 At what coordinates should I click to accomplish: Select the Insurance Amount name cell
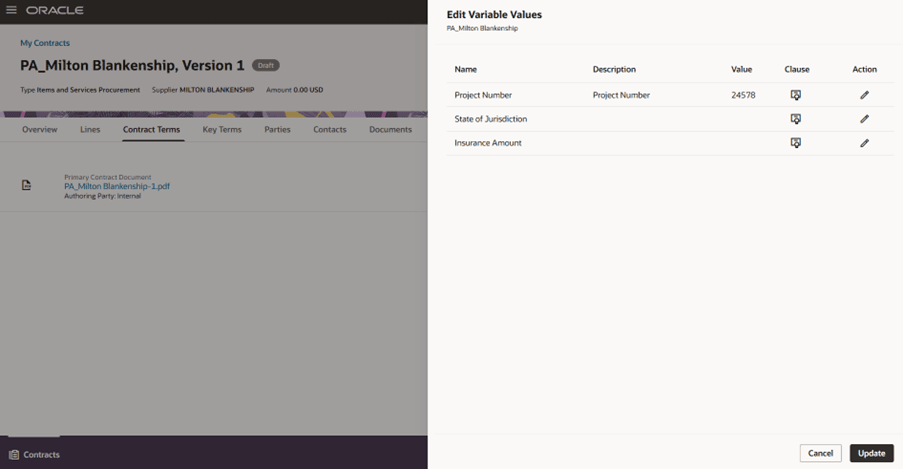[488, 143]
